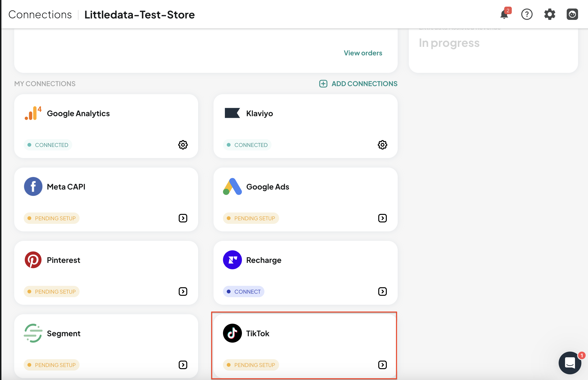The width and height of the screenshot is (588, 380).
Task: Click the Pinterest logo
Action: point(33,260)
